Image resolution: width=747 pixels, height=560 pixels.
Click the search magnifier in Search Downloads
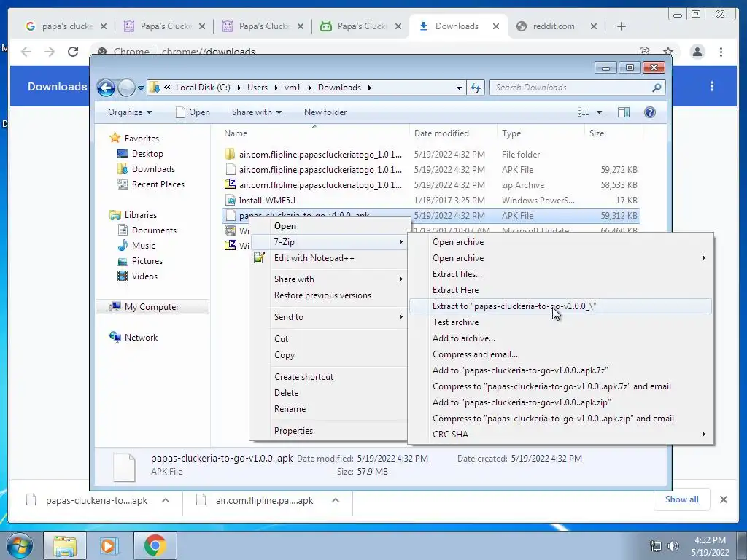657,87
